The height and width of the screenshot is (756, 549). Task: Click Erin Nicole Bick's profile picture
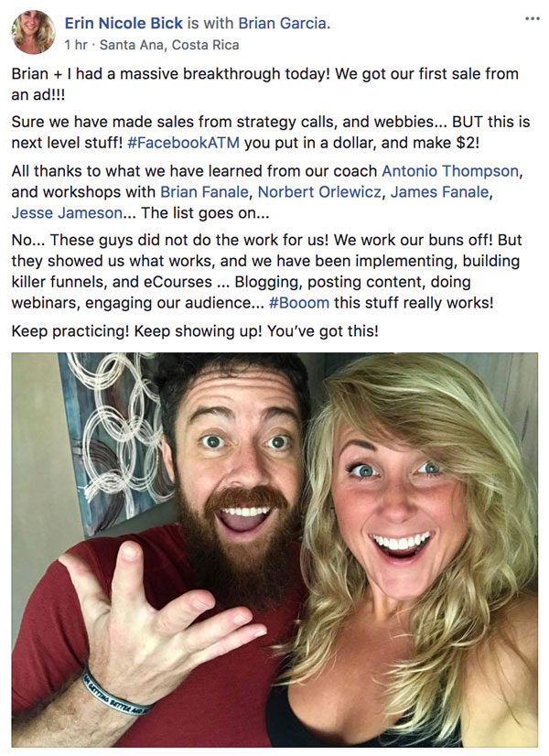click(x=33, y=32)
